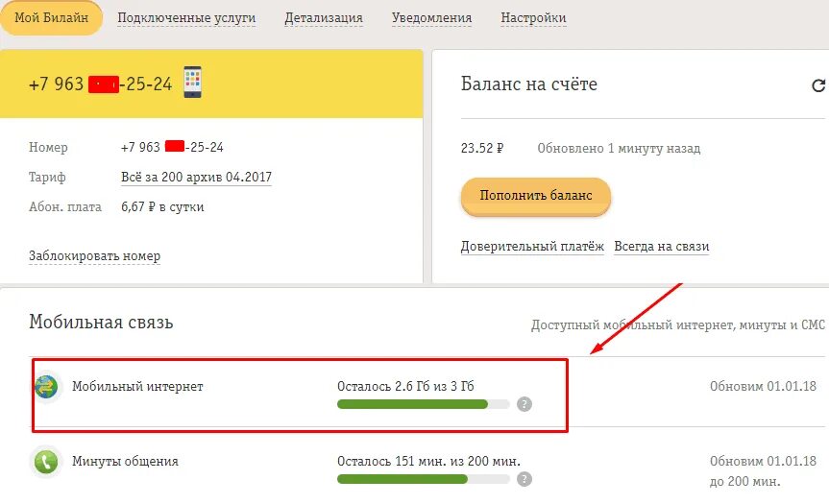Open the Настройки tab
Viewport: 829px width, 504px height.
(x=533, y=18)
